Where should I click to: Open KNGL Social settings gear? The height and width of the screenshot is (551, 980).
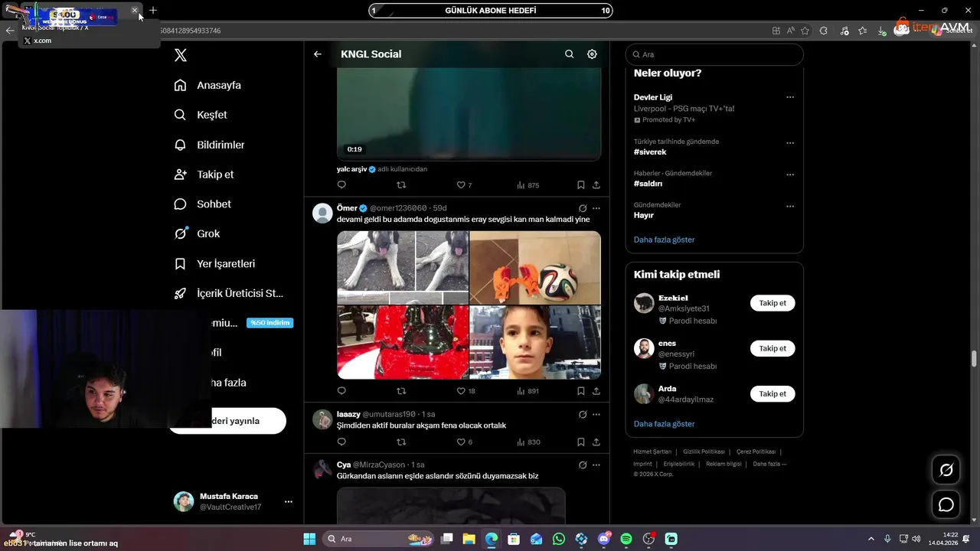click(x=592, y=54)
